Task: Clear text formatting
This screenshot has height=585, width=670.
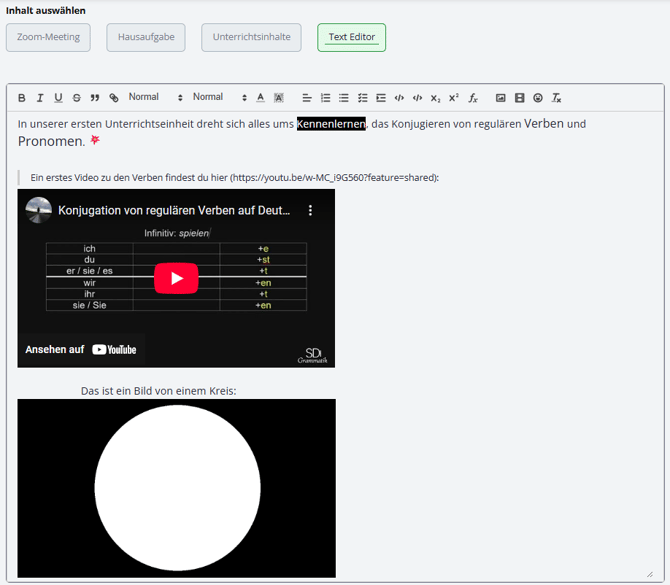Action: pyautogui.click(x=556, y=98)
